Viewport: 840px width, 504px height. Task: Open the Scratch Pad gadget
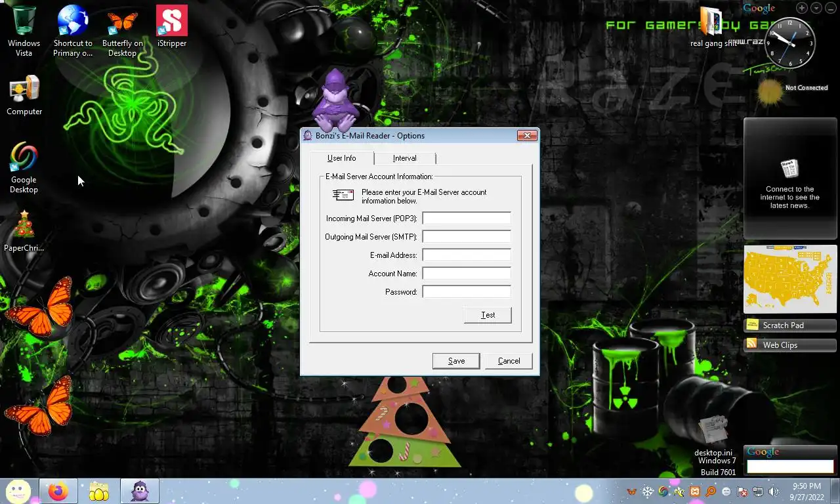pos(790,325)
